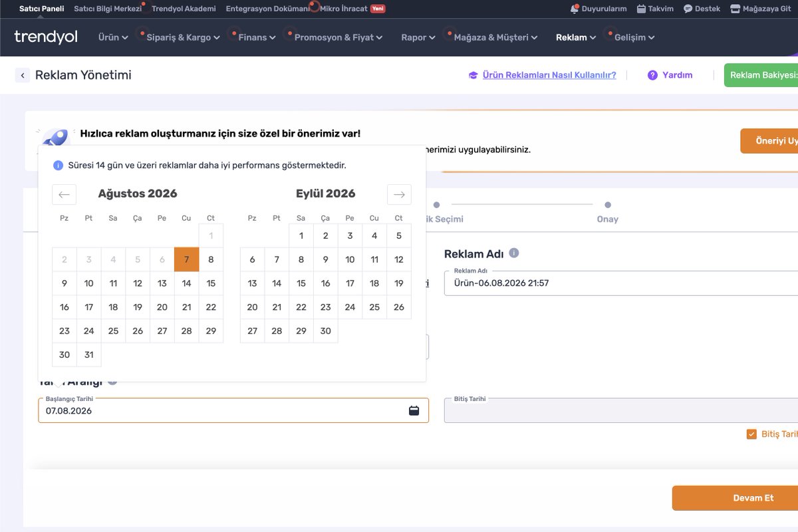This screenshot has width=798, height=532.
Task: Show the previous month in the calendar
Action: [64, 194]
